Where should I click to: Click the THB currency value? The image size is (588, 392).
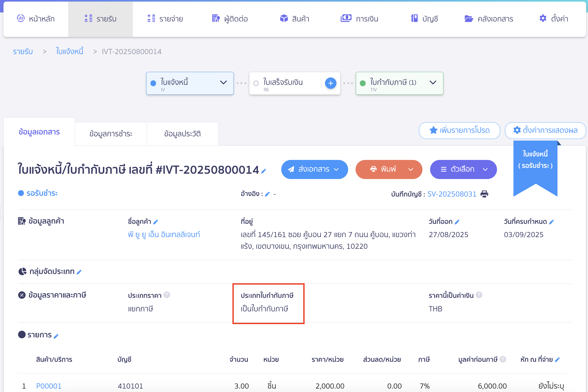tap(435, 309)
